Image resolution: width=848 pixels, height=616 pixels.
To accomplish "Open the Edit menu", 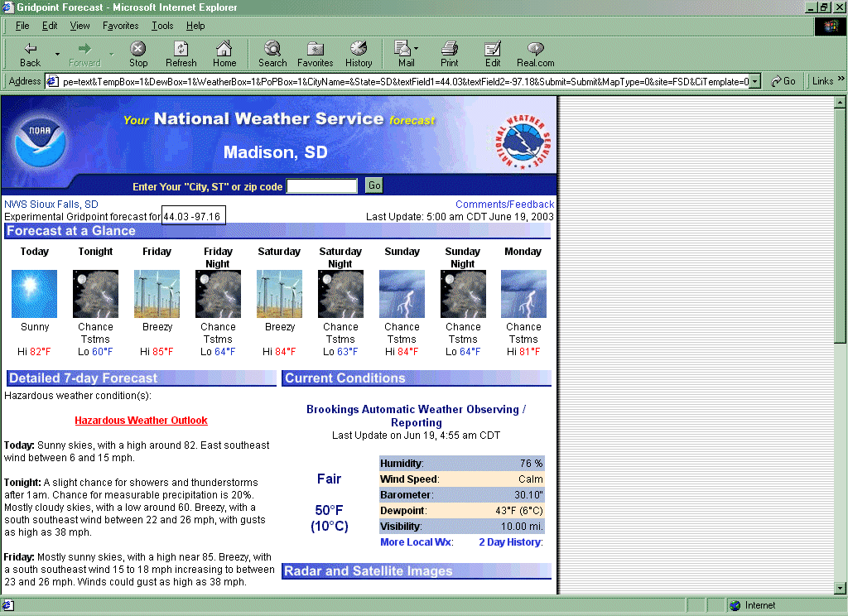I will [x=50, y=26].
